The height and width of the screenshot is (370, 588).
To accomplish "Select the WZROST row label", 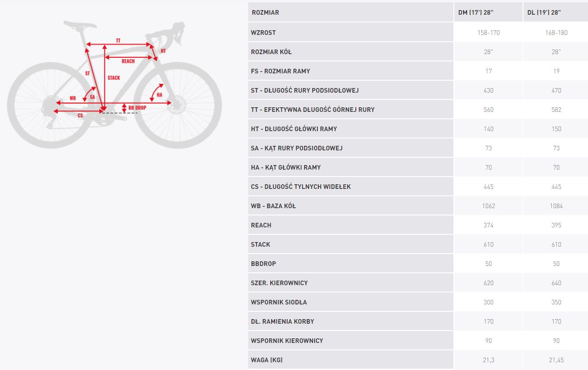I will (x=263, y=33).
